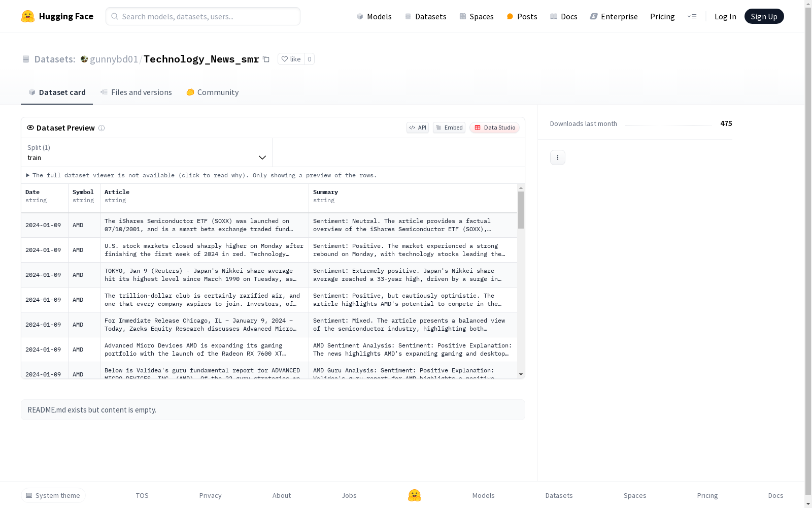Select the Radeon RX 7600 XT article cell

click(205, 350)
